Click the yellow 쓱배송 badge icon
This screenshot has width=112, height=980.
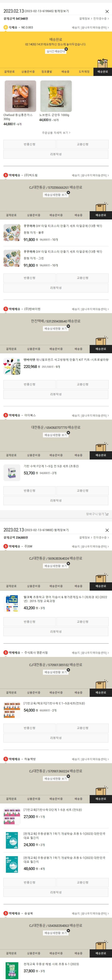pyautogui.click(x=5, y=27)
